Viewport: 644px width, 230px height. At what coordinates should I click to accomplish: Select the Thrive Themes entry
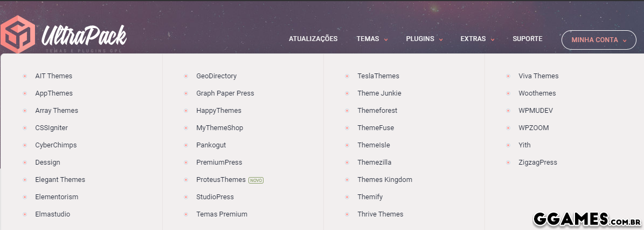380,214
